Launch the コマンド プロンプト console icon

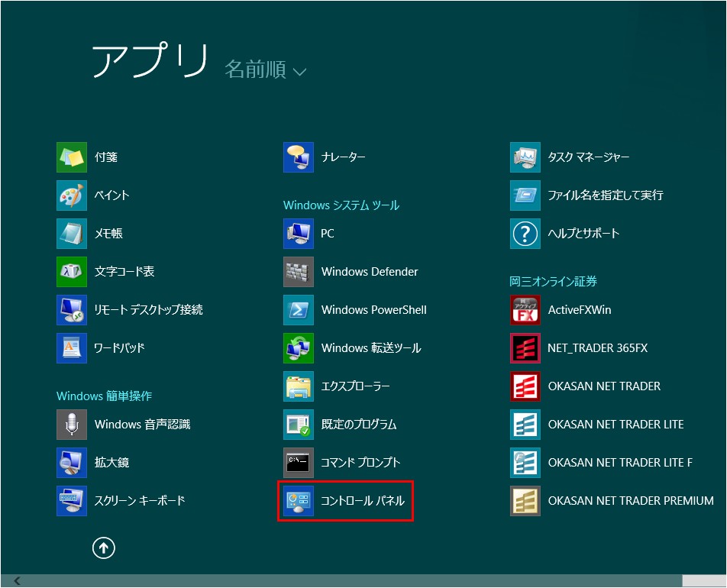pyautogui.click(x=299, y=462)
